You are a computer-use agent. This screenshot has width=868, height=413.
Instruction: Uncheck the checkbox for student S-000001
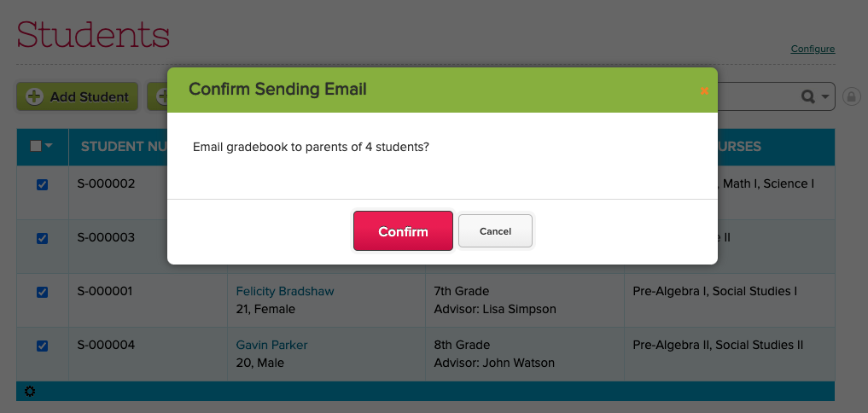coord(42,292)
